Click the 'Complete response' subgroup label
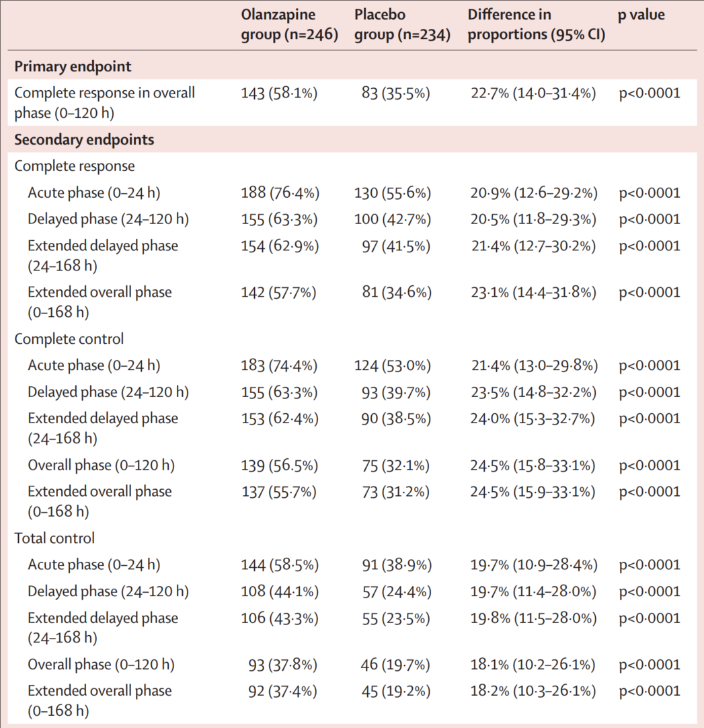Viewport: 704px width, 728px height. [75, 166]
